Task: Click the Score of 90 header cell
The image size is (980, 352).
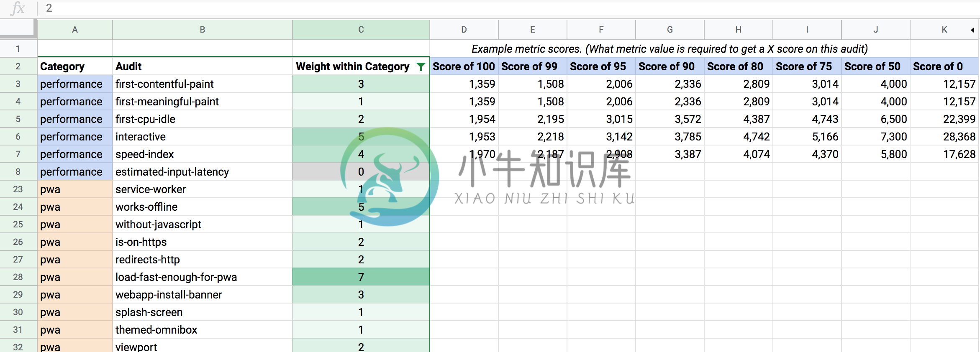Action: tap(670, 66)
